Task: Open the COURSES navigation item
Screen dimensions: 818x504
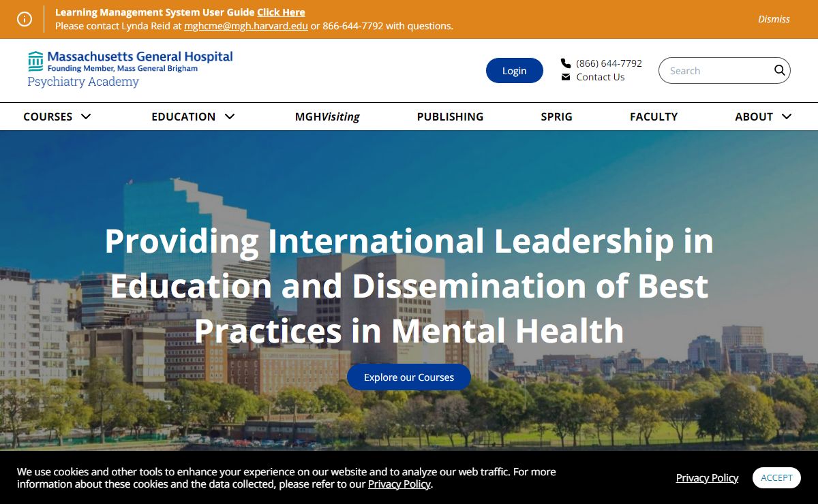Action: (48, 116)
